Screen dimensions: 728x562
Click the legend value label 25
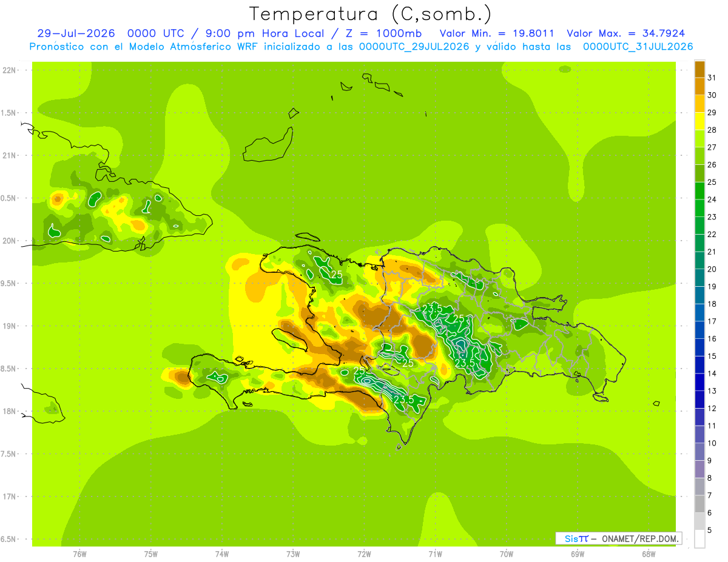pyautogui.click(x=712, y=182)
